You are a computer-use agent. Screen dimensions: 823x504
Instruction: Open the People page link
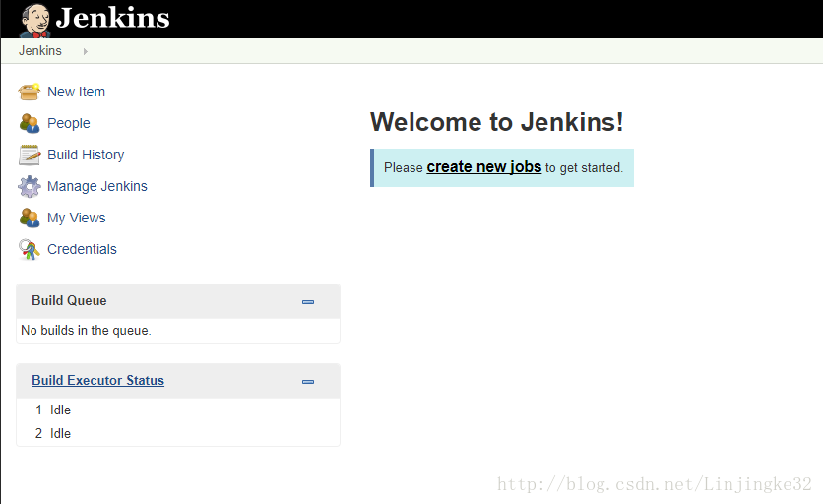[x=69, y=123]
